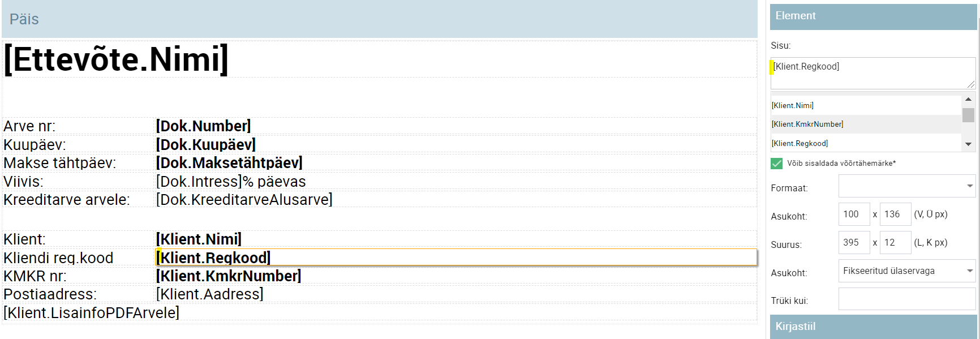Select [Klient.Regkood] in the placeholder list
Screen dimensions: 980x339
[866, 143]
